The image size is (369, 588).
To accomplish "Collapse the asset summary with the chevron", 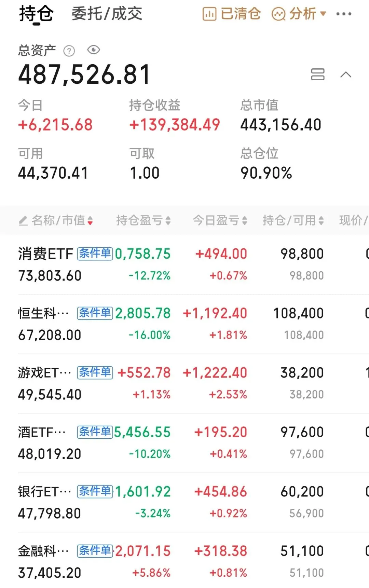I will (x=346, y=74).
